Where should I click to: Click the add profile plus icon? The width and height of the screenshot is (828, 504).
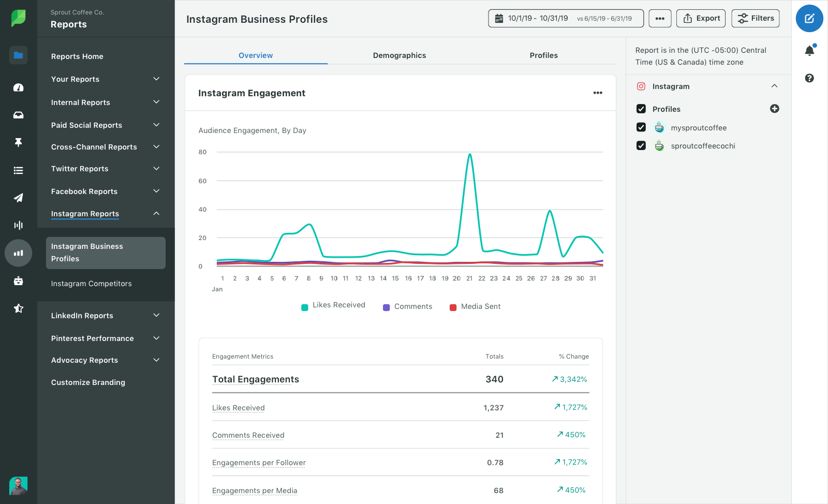pyautogui.click(x=775, y=109)
